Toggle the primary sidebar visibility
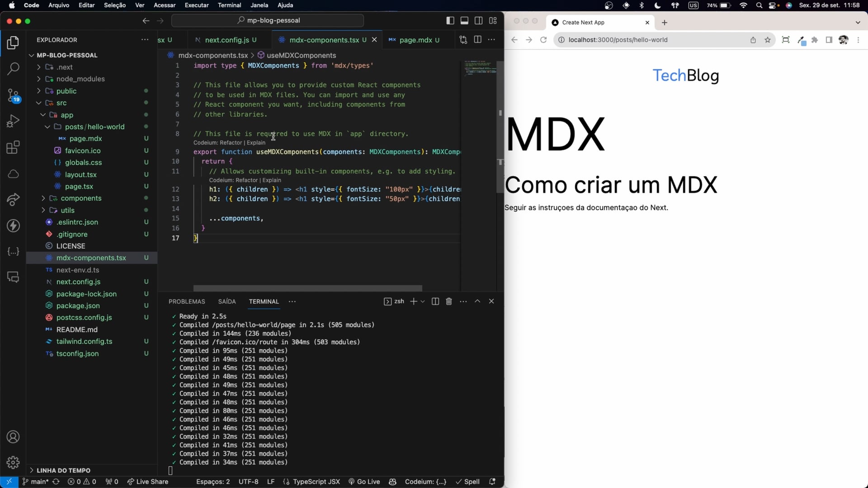Screen dimensions: 868x488 (x=450, y=20)
